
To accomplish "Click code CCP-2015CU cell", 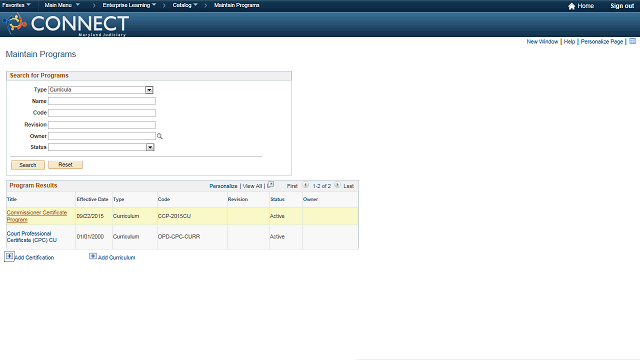I will (x=174, y=216).
